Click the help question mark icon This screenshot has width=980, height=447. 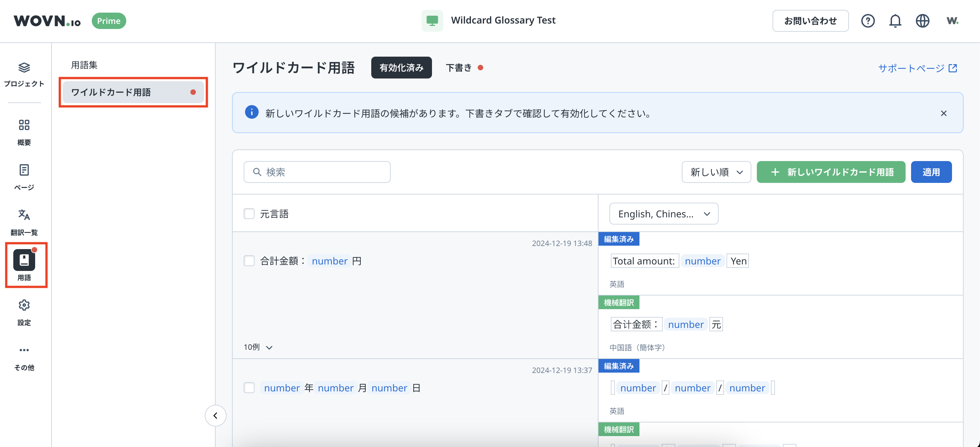click(x=868, y=21)
